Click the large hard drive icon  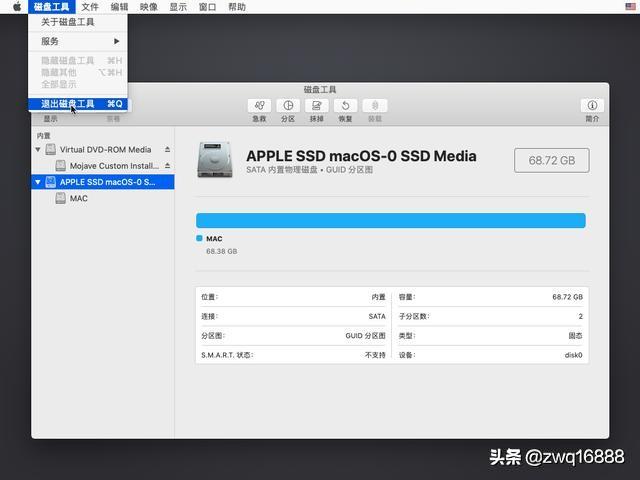coord(215,160)
